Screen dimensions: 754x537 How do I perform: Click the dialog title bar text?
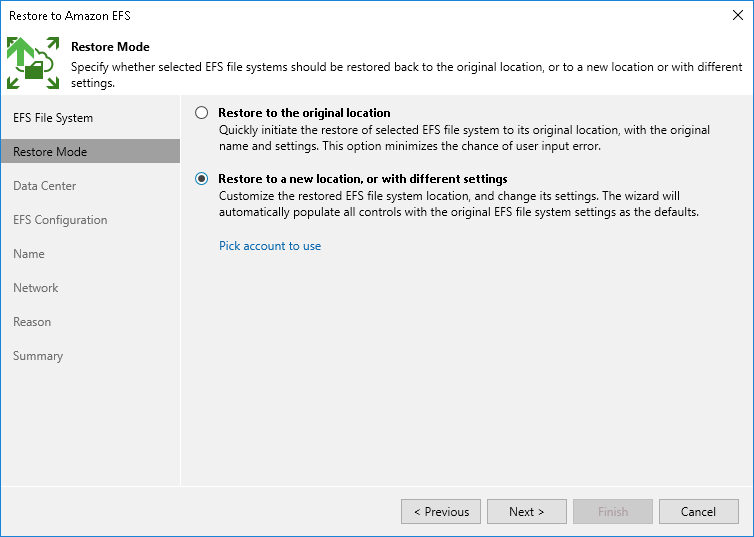[x=70, y=15]
